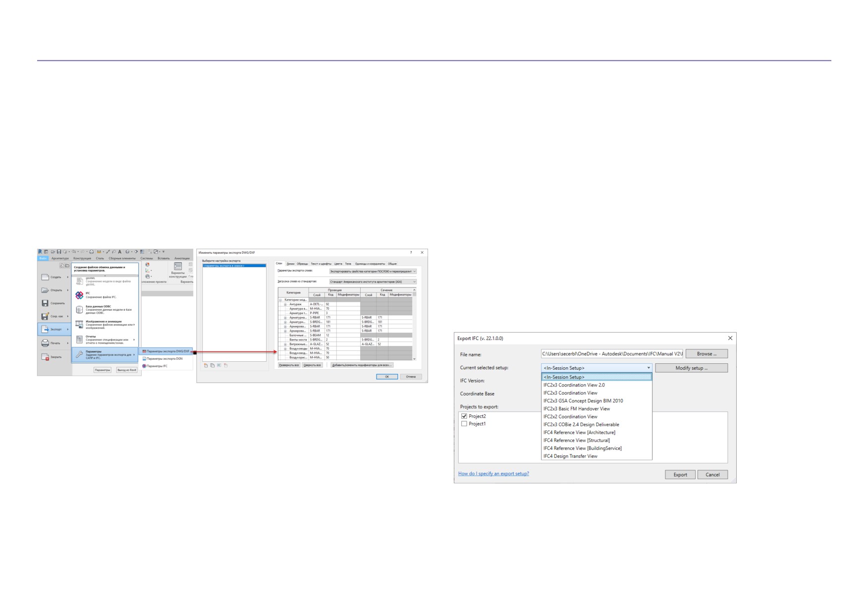Click the Параметры wrench icon
The image size is (868, 614).
click(79, 354)
